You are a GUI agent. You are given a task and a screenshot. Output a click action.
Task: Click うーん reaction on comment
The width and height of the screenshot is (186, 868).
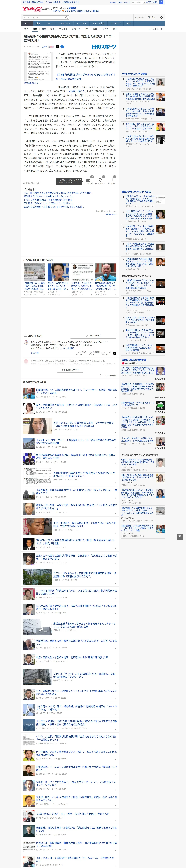coord(106,353)
